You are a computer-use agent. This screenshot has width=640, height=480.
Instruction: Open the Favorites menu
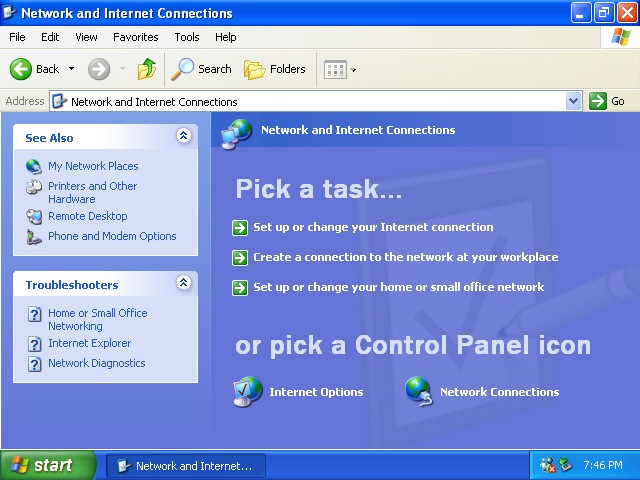tap(136, 37)
